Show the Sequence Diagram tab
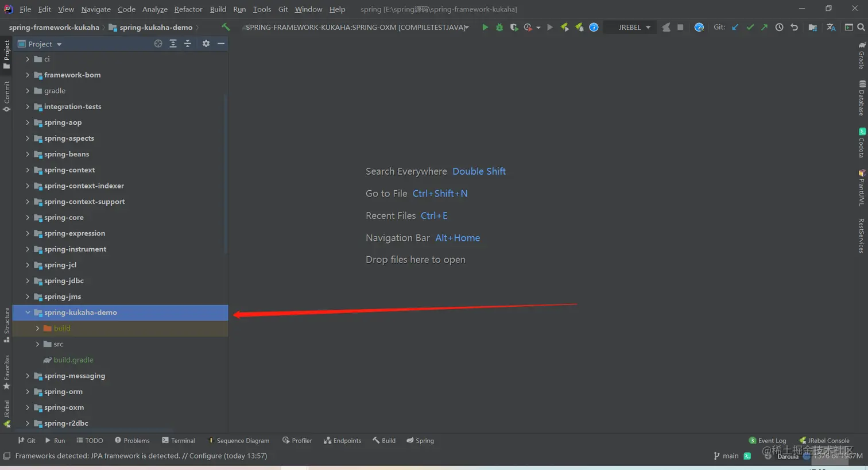Screen dimensions: 868x470 (238, 441)
